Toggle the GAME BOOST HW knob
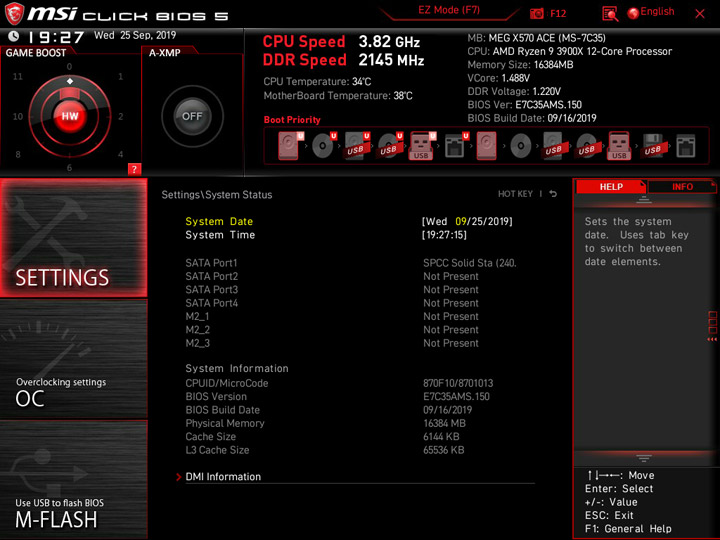The width and height of the screenshot is (720, 540). [70, 116]
